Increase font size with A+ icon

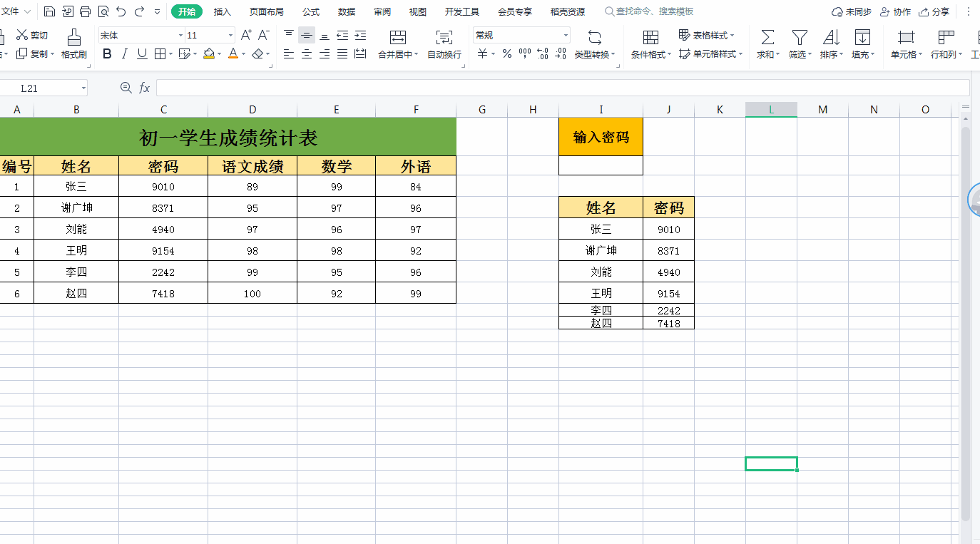(246, 35)
